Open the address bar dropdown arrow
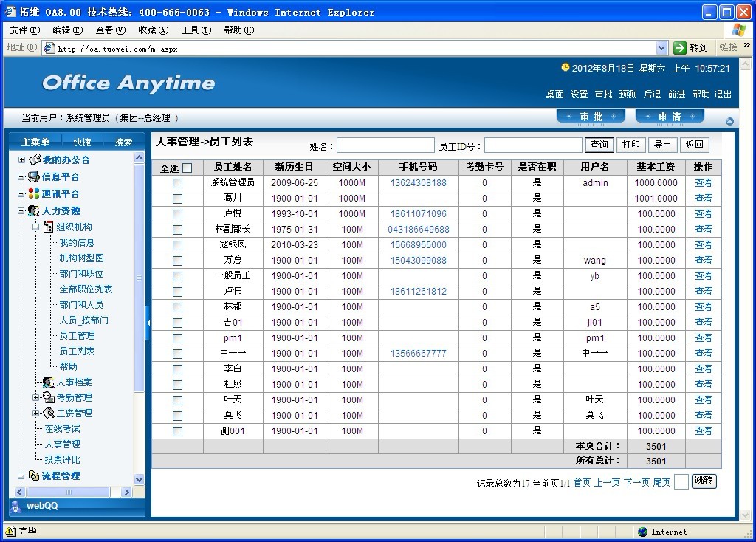Image resolution: width=756 pixels, height=542 pixels. 661,48
